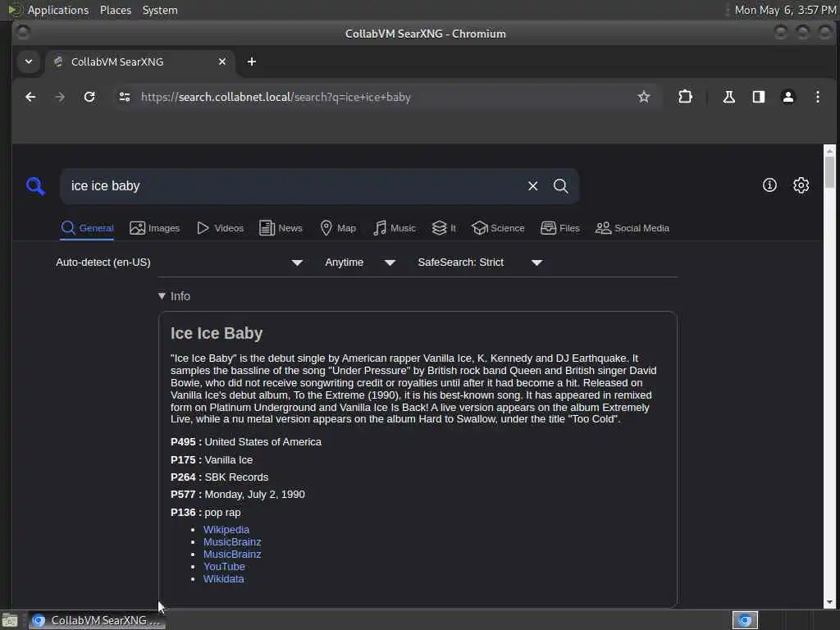Open a new browser tab
The width and height of the screenshot is (840, 630).
click(x=251, y=62)
